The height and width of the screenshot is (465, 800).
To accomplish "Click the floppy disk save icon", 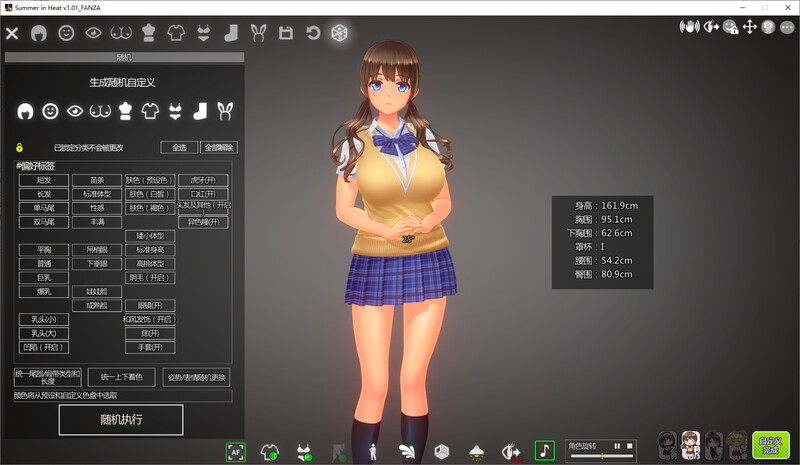I will (x=286, y=33).
